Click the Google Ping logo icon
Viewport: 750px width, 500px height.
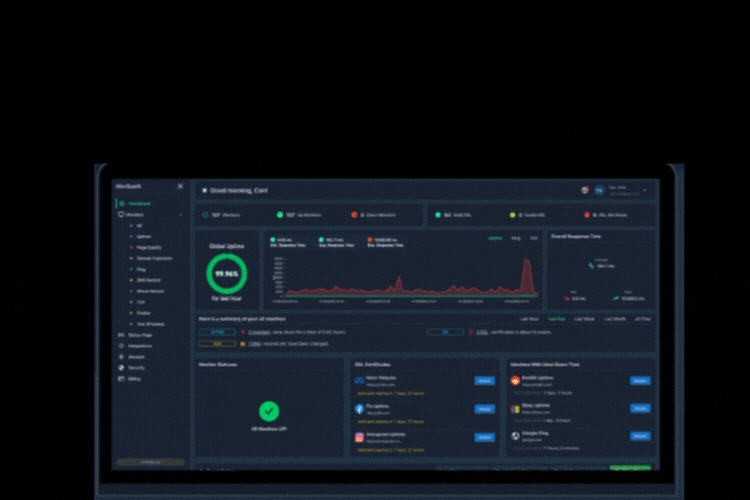(515, 436)
